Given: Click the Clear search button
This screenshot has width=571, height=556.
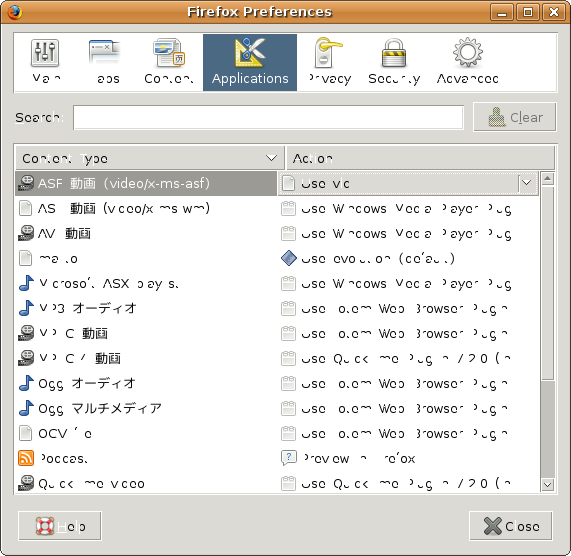Looking at the screenshot, I should pyautogui.click(x=515, y=117).
